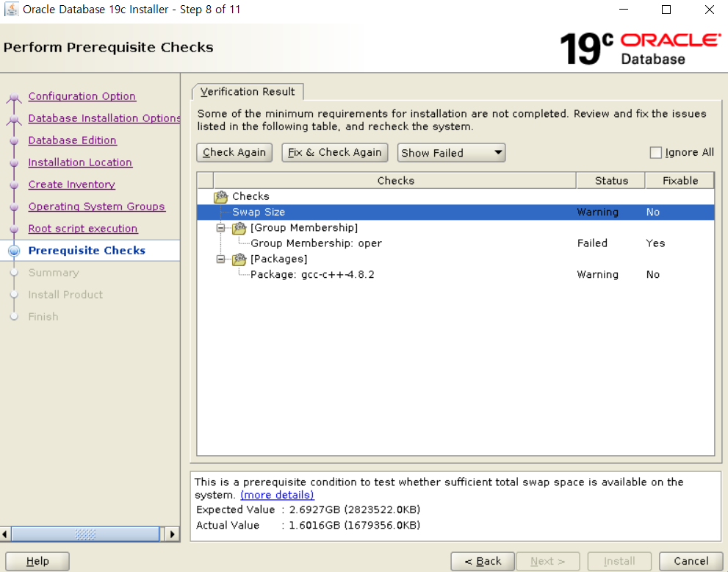Click the sidebar scrollbar left arrow

pyautogui.click(x=5, y=535)
